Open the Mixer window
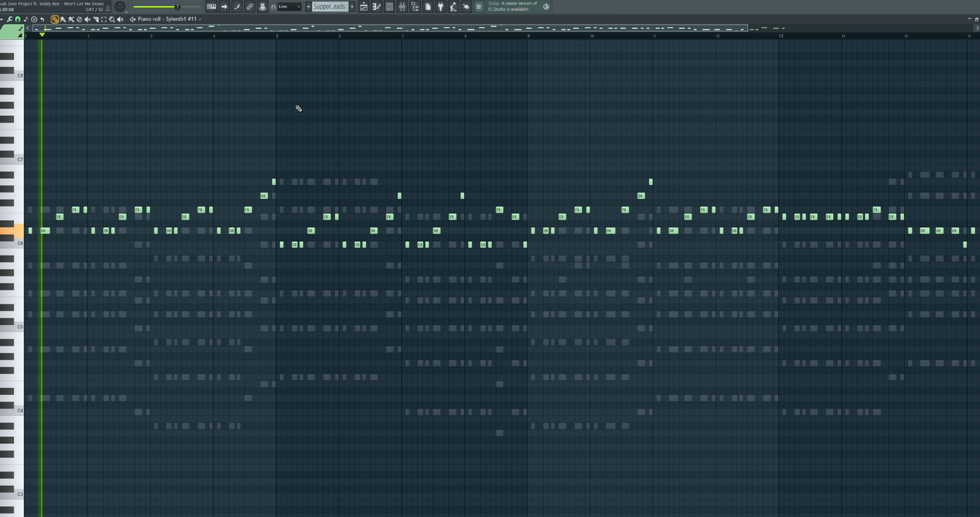 click(402, 7)
